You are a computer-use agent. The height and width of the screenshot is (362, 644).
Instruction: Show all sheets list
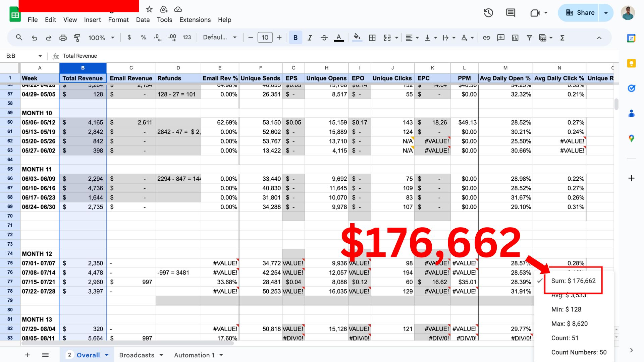pyautogui.click(x=45, y=355)
